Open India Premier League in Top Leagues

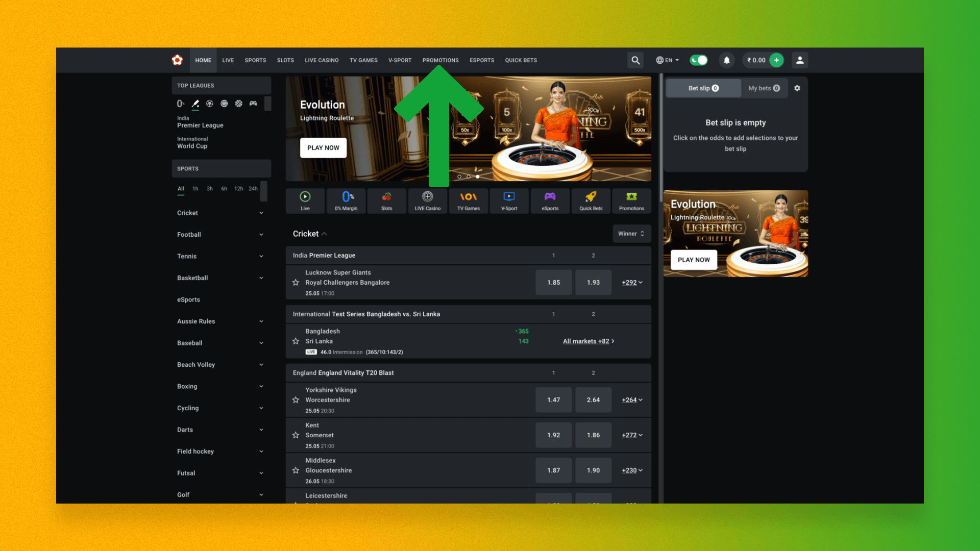[x=200, y=122]
